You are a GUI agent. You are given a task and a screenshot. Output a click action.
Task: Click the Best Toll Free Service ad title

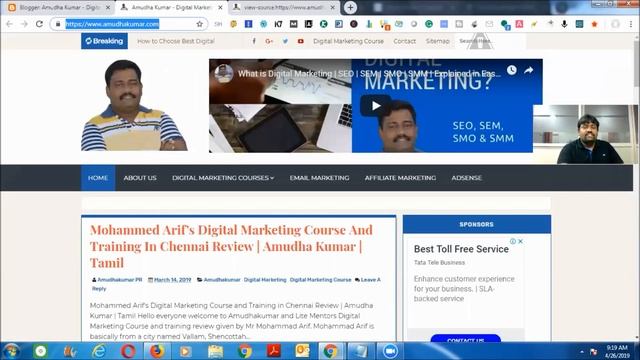[461, 249]
